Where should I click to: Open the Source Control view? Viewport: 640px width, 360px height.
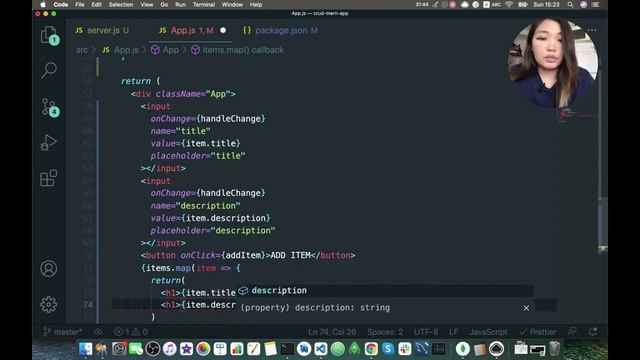tap(50, 107)
